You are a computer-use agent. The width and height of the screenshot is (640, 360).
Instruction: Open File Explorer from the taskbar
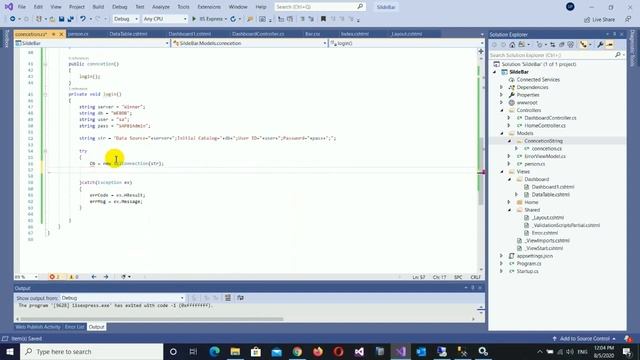click(x=235, y=351)
